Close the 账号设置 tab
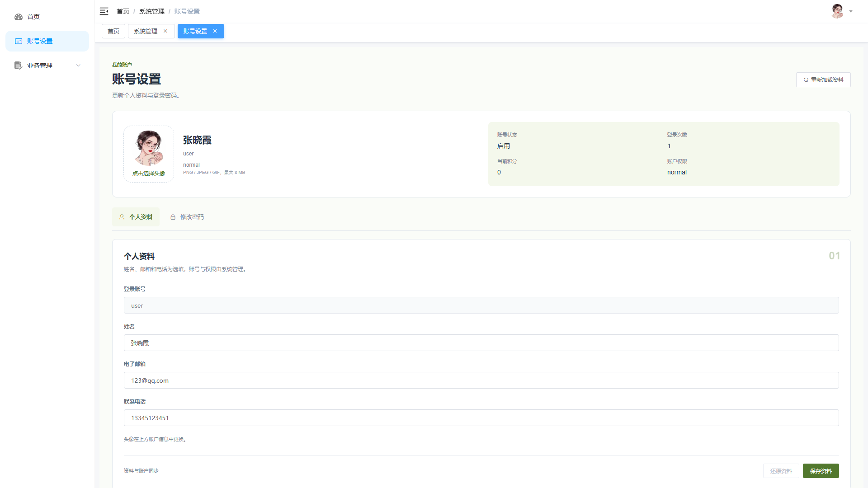Image resolution: width=868 pixels, height=488 pixels. [215, 31]
